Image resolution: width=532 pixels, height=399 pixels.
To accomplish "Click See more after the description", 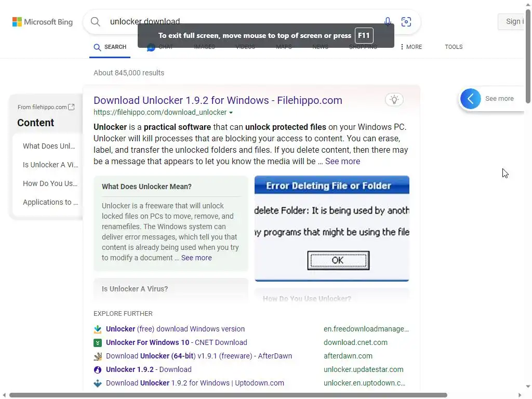I will pos(343,162).
